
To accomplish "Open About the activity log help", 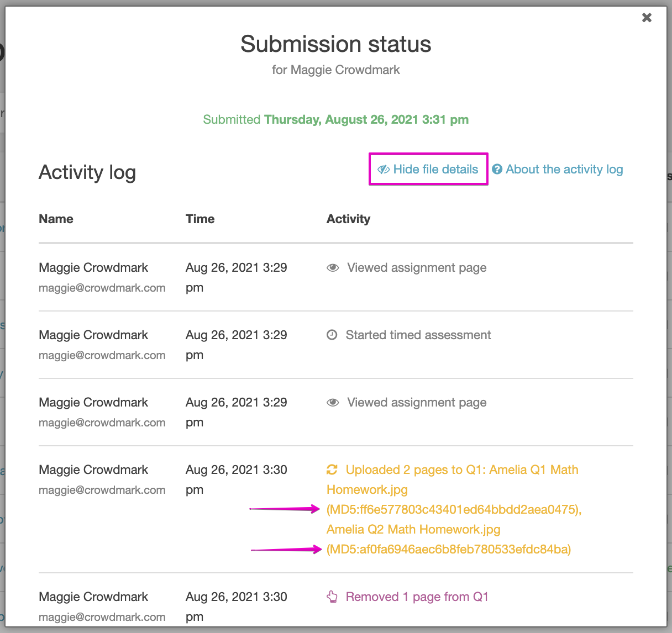I will pyautogui.click(x=558, y=169).
